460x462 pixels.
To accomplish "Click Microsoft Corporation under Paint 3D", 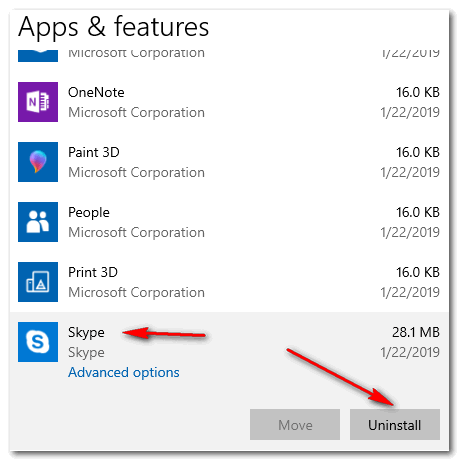I will 136,172.
